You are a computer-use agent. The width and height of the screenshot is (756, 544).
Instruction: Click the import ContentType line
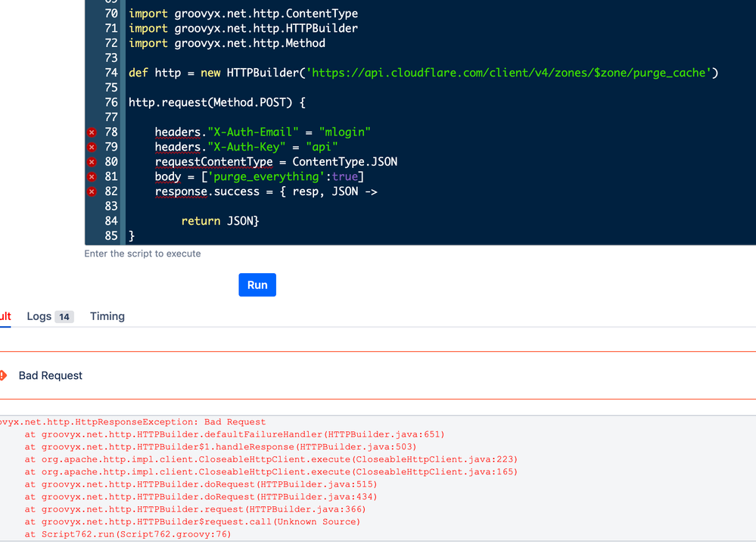(243, 14)
